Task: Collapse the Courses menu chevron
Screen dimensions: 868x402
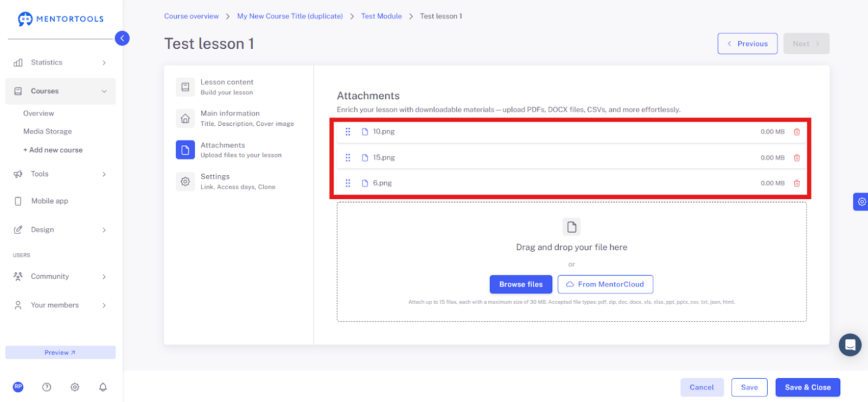Action: point(104,92)
